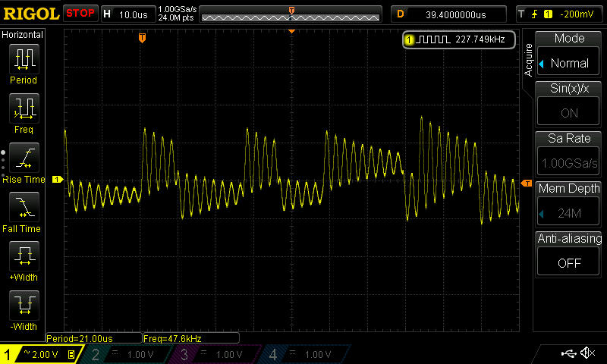The height and width of the screenshot is (364, 607).
Task: Click the muted speaker icon
Action: [588, 353]
